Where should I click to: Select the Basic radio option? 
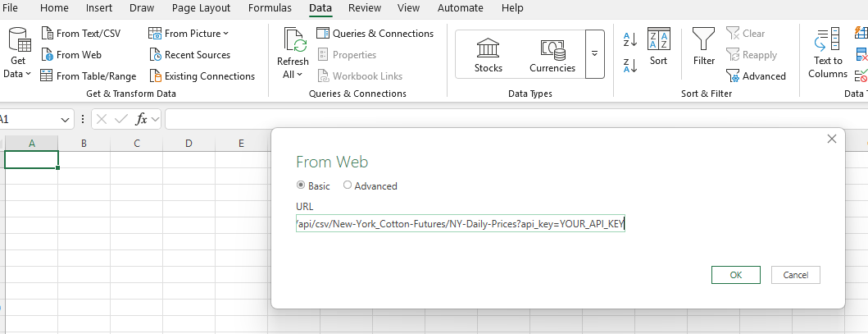pos(301,185)
